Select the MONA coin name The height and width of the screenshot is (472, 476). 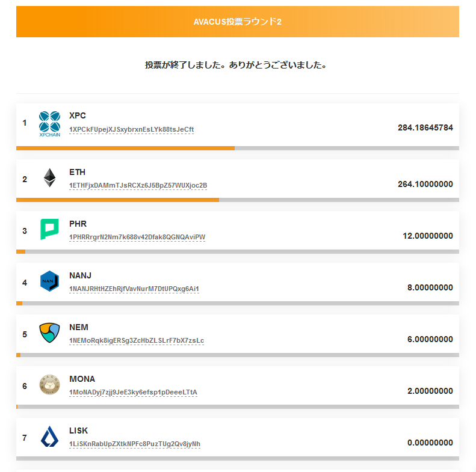(x=82, y=379)
